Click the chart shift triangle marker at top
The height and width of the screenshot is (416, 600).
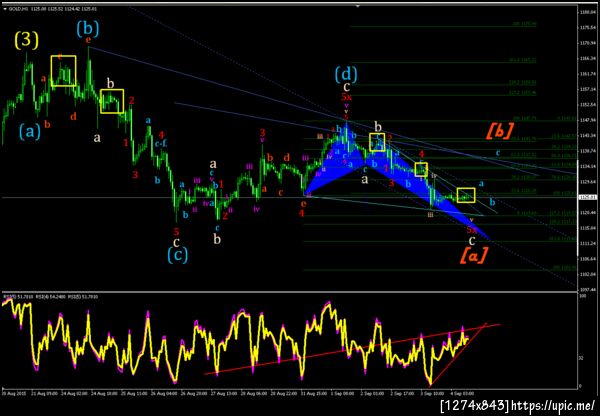click(358, 6)
